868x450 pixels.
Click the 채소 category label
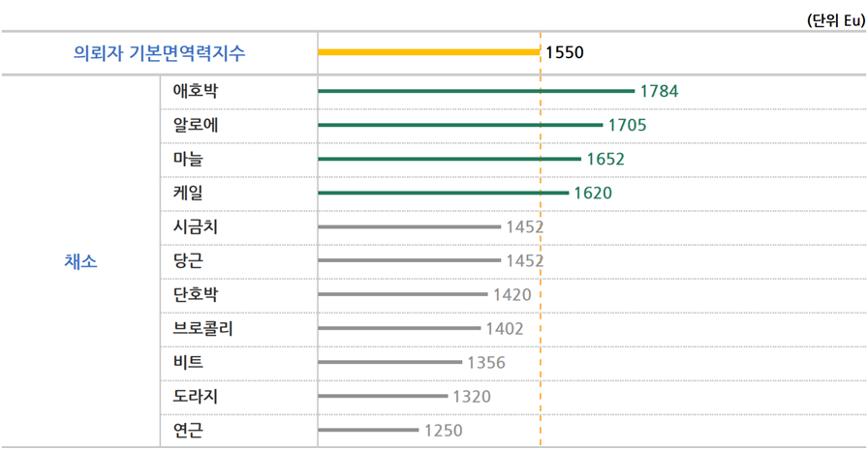point(80,261)
